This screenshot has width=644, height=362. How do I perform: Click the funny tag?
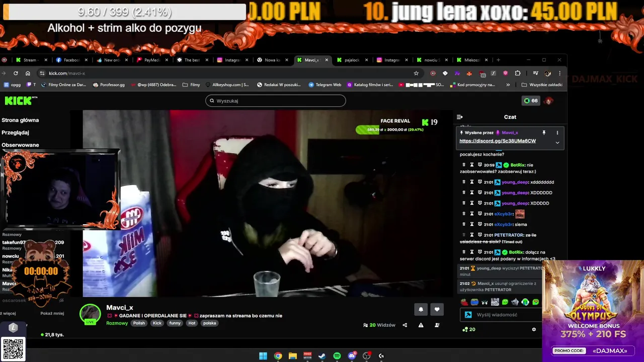click(x=175, y=323)
